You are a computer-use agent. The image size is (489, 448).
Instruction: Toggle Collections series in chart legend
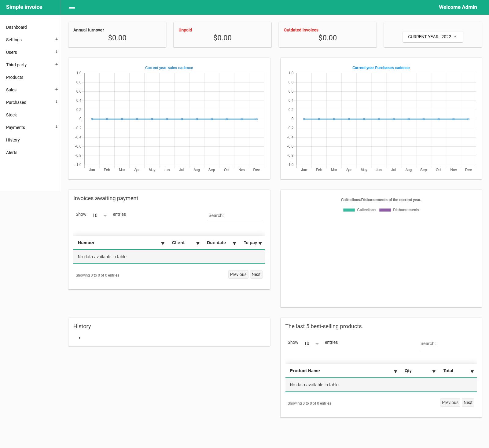click(359, 210)
